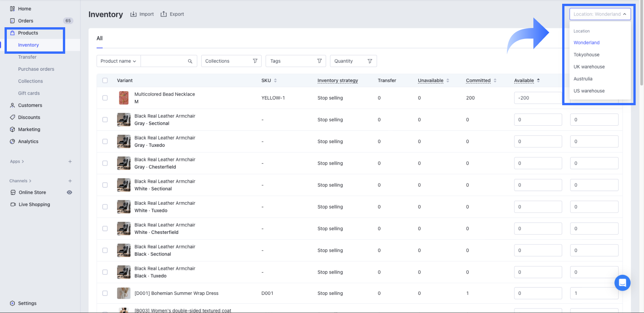Sort the Committed column
The image size is (644, 313).
click(495, 81)
